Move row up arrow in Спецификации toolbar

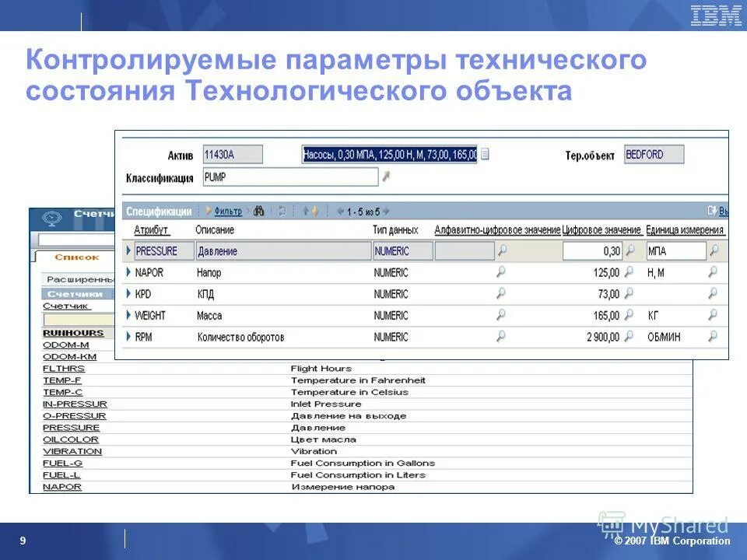click(305, 211)
